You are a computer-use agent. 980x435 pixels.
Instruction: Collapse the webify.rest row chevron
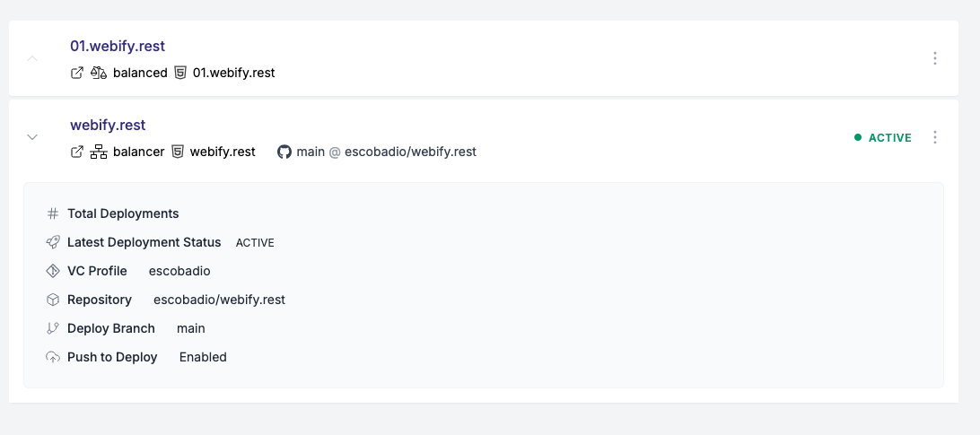pos(32,137)
